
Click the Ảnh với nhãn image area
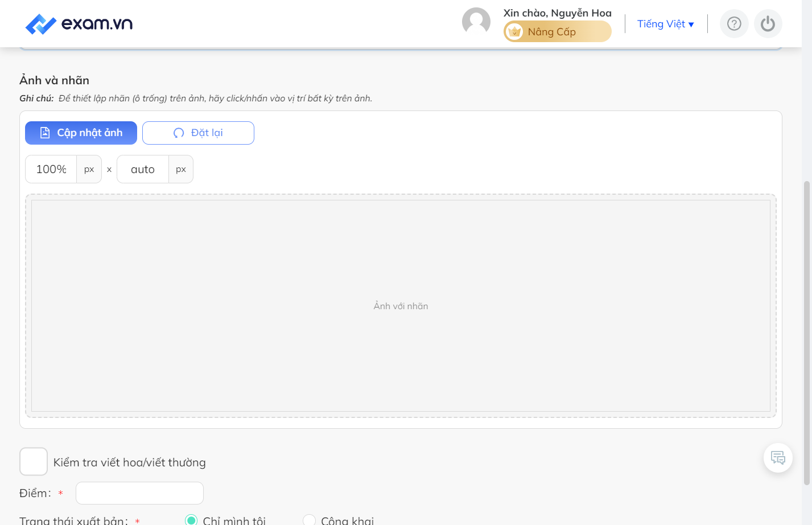(x=401, y=306)
